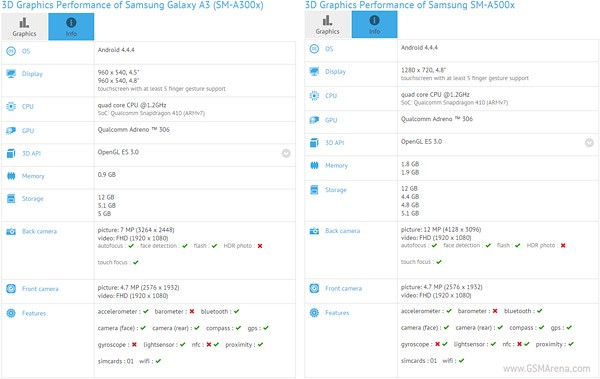
Task: Select the 0.9 GB memory value
Action: pos(107,175)
